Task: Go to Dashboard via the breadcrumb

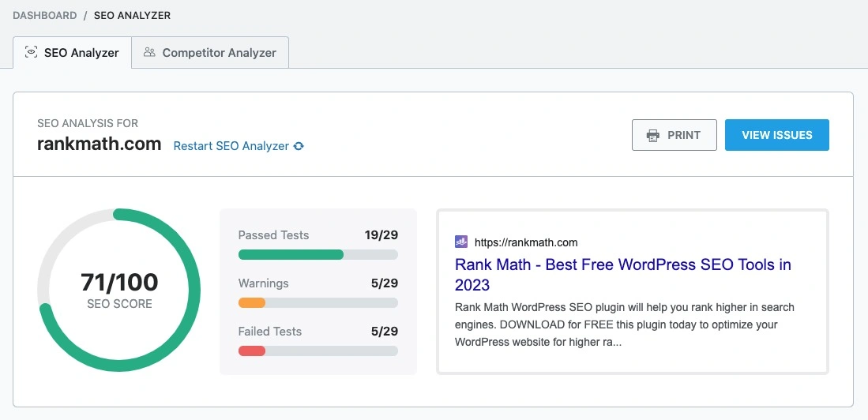Action: click(x=45, y=15)
